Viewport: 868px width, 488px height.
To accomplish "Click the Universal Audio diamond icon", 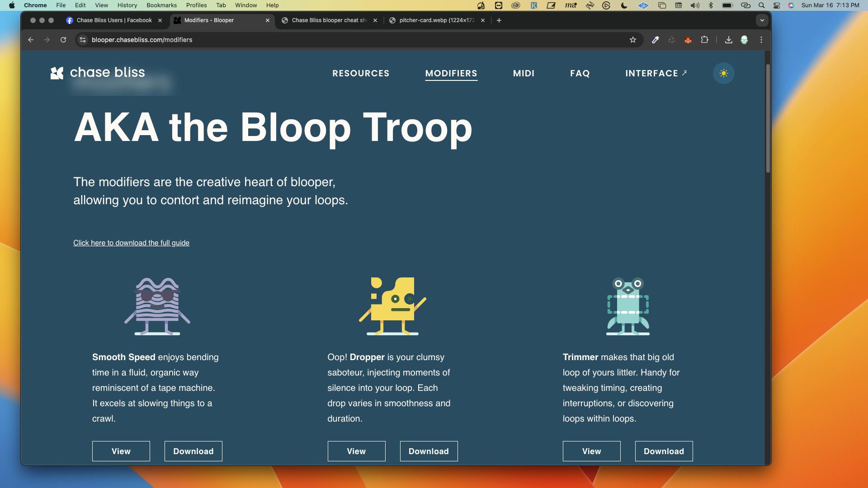I will (643, 5).
